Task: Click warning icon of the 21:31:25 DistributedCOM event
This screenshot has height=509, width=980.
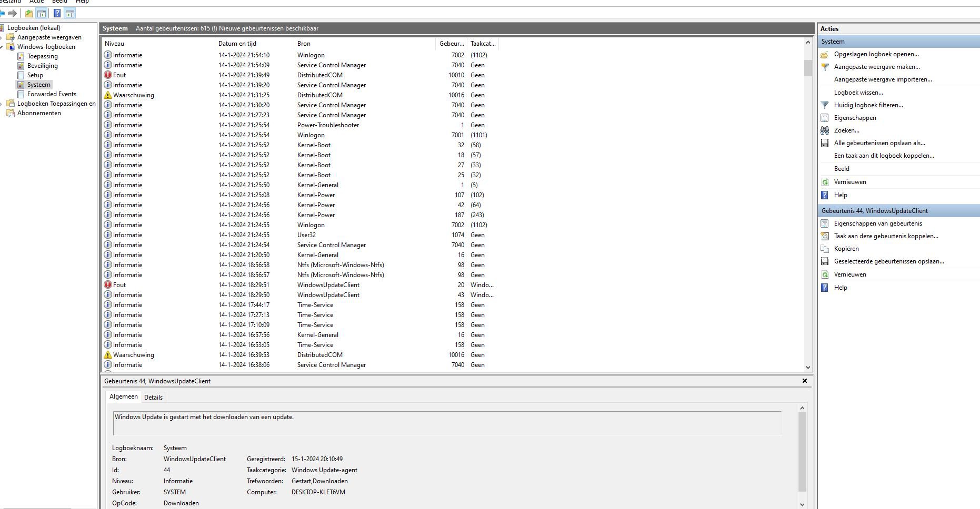Action: 108,95
